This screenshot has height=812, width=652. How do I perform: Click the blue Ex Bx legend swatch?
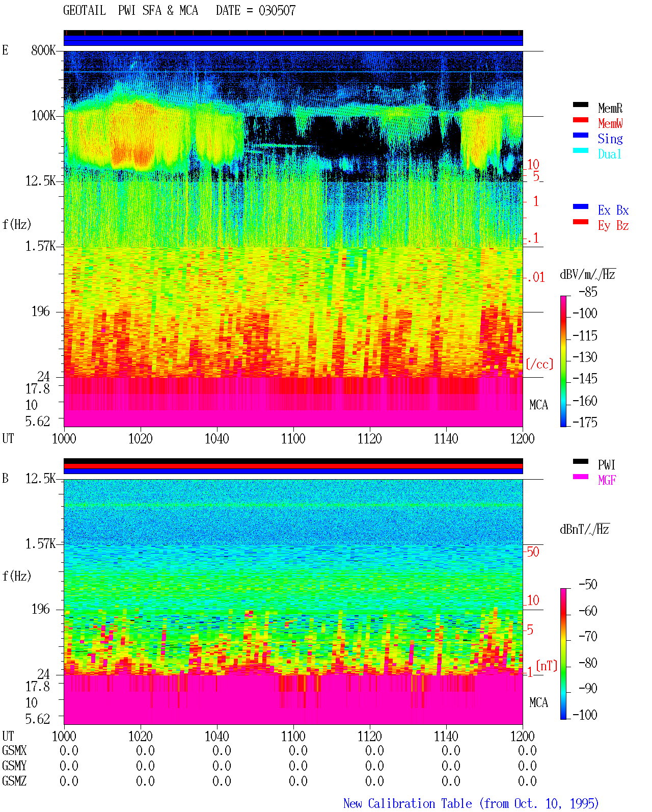point(581,206)
